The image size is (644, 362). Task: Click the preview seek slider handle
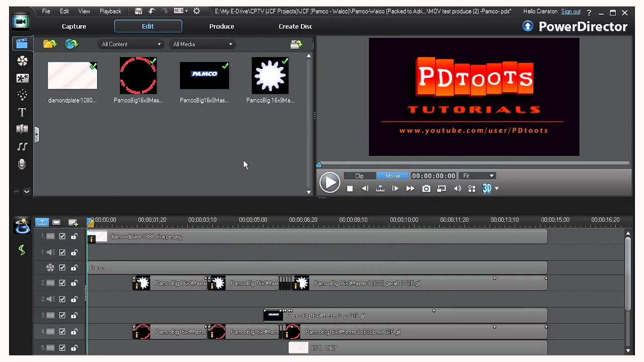318,164
